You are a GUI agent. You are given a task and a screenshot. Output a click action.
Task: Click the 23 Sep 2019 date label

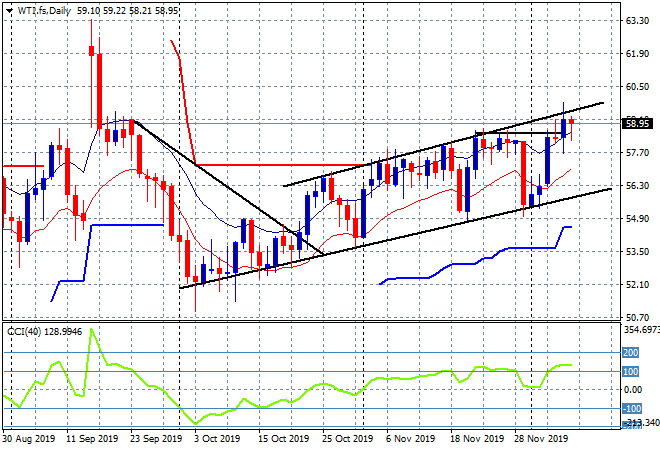pyautogui.click(x=156, y=439)
